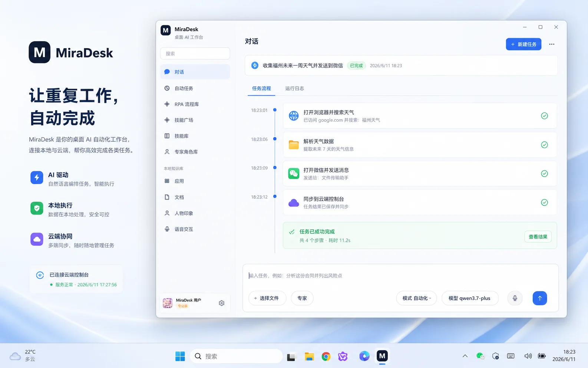Click the blue send arrow button
Image resolution: width=588 pixels, height=368 pixels.
[x=540, y=298]
